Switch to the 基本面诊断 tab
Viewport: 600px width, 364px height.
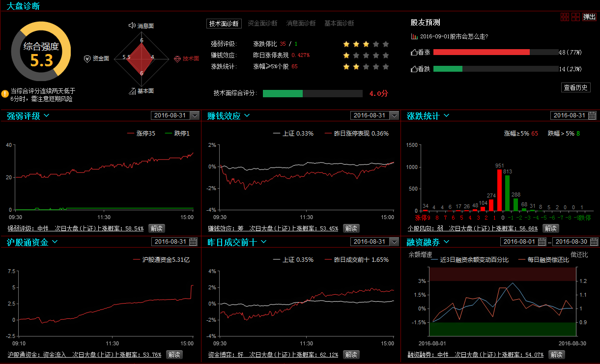pyautogui.click(x=339, y=23)
